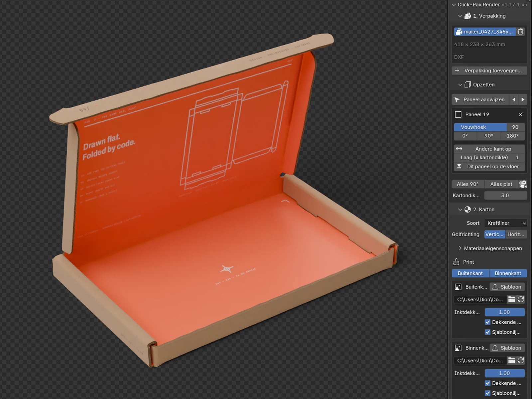Viewport: 532px width, 399px height.
Task: Click the Print stamp icon
Action: [456, 262]
